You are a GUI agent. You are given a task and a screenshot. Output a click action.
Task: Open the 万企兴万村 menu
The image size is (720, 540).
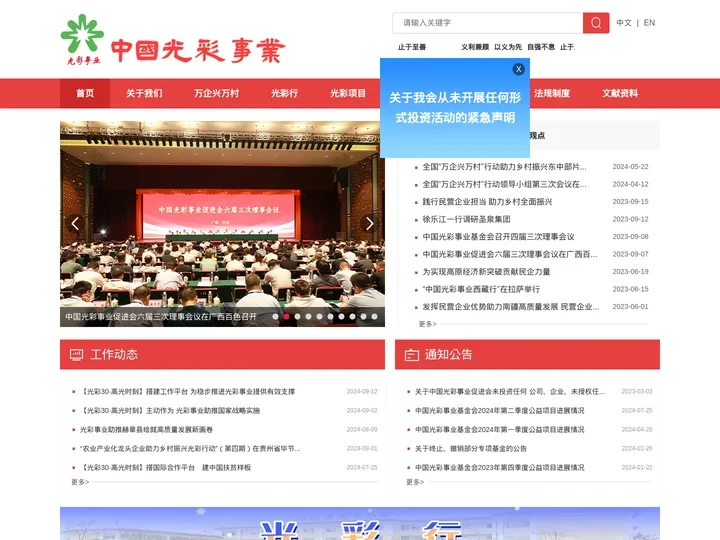tap(216, 93)
